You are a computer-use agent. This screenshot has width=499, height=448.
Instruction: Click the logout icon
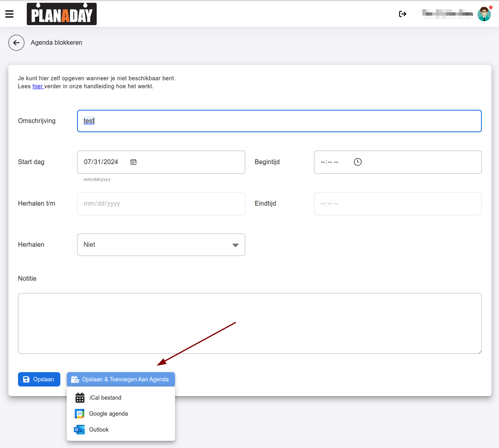[403, 14]
